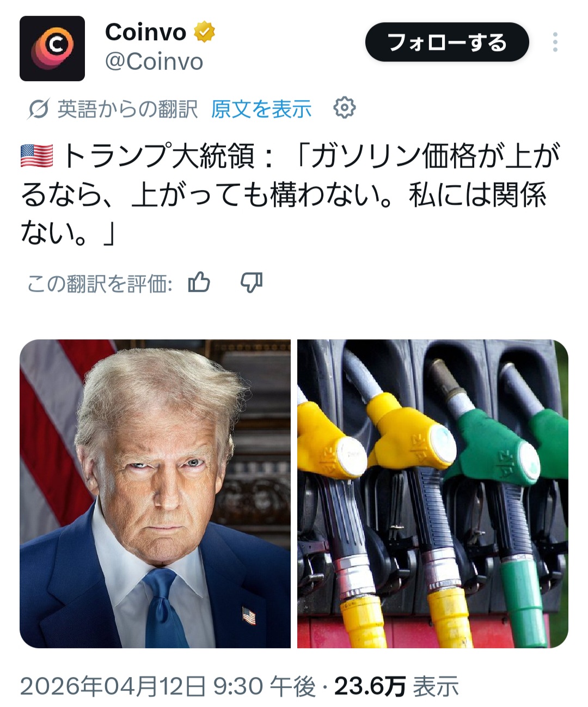Click the translated tweet text body

click(x=290, y=194)
